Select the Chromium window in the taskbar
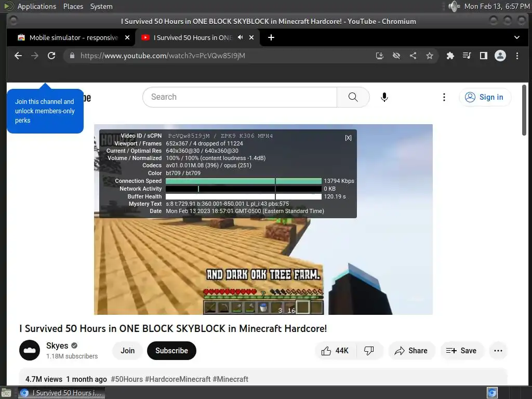Image resolution: width=532 pixels, height=399 pixels. pos(61,393)
